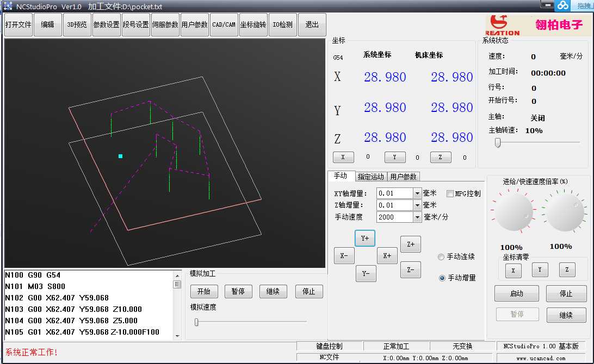Viewport: 594px width, 364px height.
Task: Click G-code list scroll up arrow
Action: tap(177, 275)
